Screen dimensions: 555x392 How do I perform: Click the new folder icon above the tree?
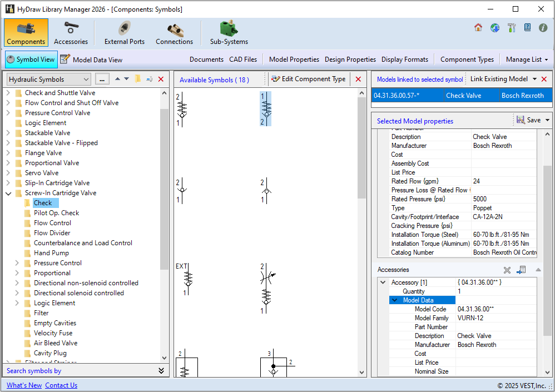coord(138,79)
